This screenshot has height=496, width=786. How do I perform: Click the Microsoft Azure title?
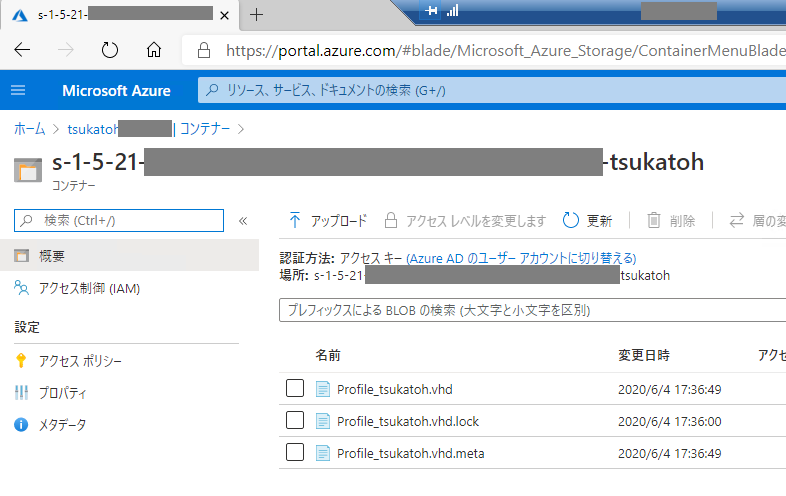click(x=116, y=91)
